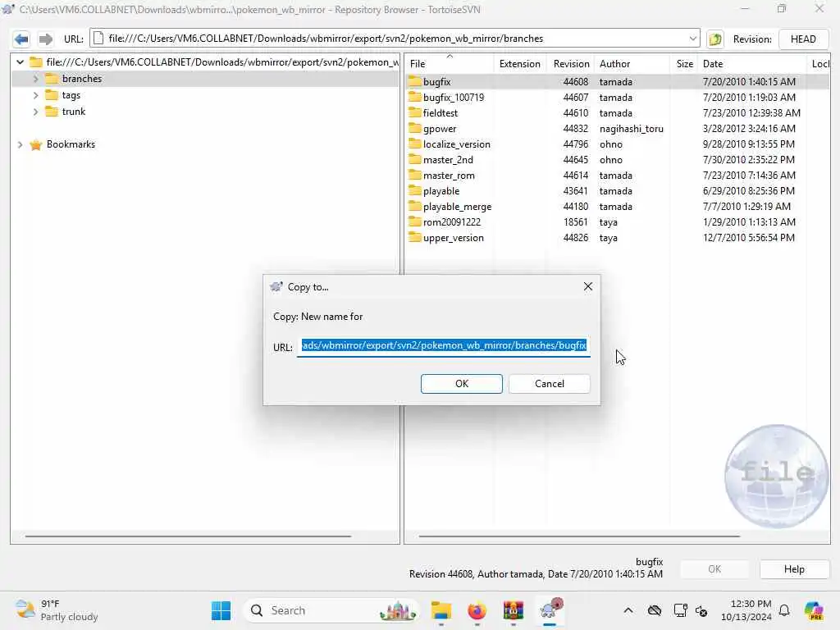Viewport: 840px width, 630px height.
Task: Show hidden system tray icons
Action: click(x=628, y=610)
